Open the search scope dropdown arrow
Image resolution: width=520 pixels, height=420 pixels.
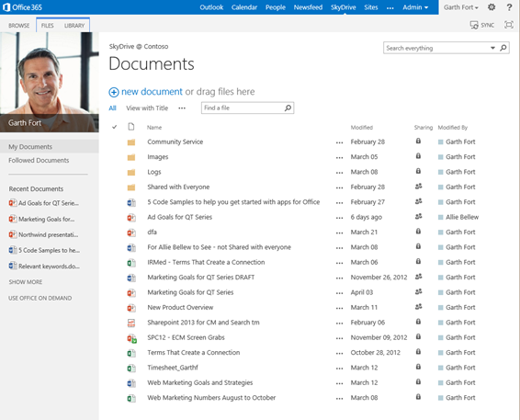(492, 48)
